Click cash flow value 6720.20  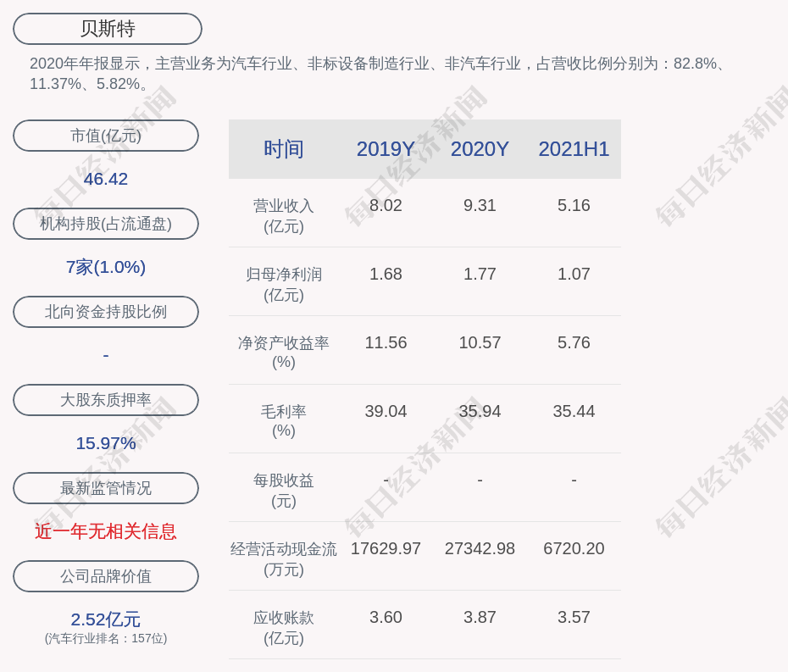click(574, 548)
